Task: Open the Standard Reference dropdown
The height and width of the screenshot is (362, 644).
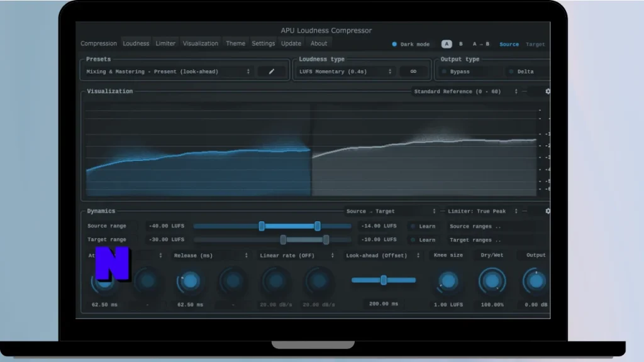Action: [x=466, y=92]
